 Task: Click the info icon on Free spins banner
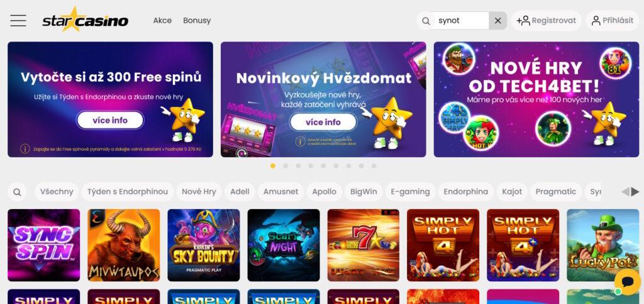[x=25, y=149]
